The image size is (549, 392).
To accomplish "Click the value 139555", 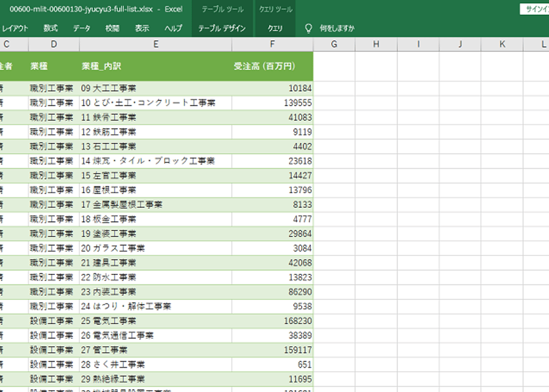I will tap(298, 103).
